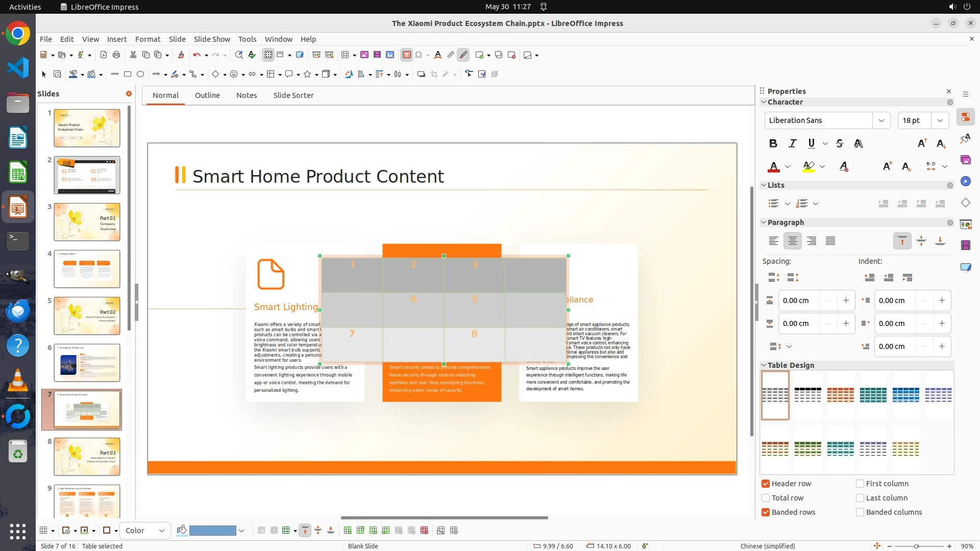Screen dimensions: 980x551
Task: Click the blue area fill color swatch
Action: pos(212,531)
